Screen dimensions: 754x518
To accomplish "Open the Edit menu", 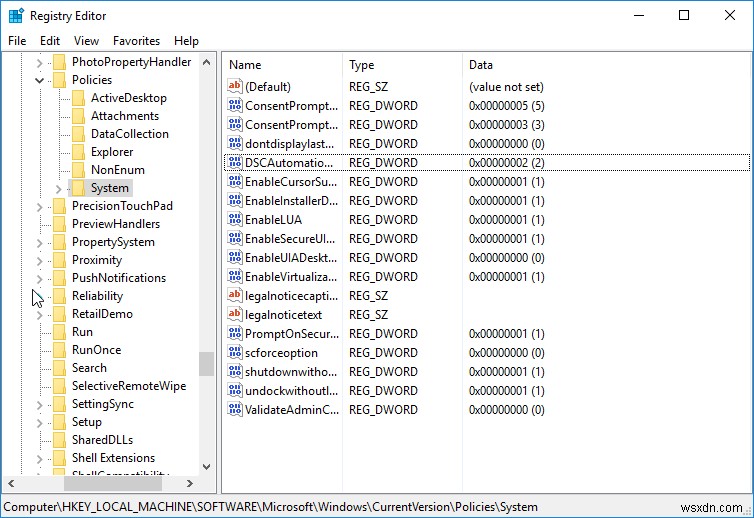I will click(50, 41).
